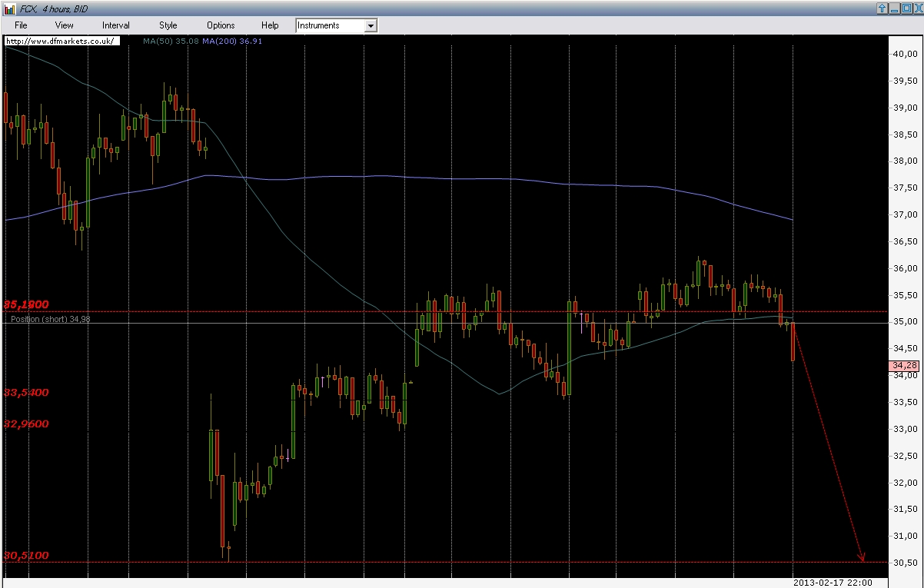924x588 pixels.
Task: Expand the Instruments dropdown arrow
Action: [371, 25]
